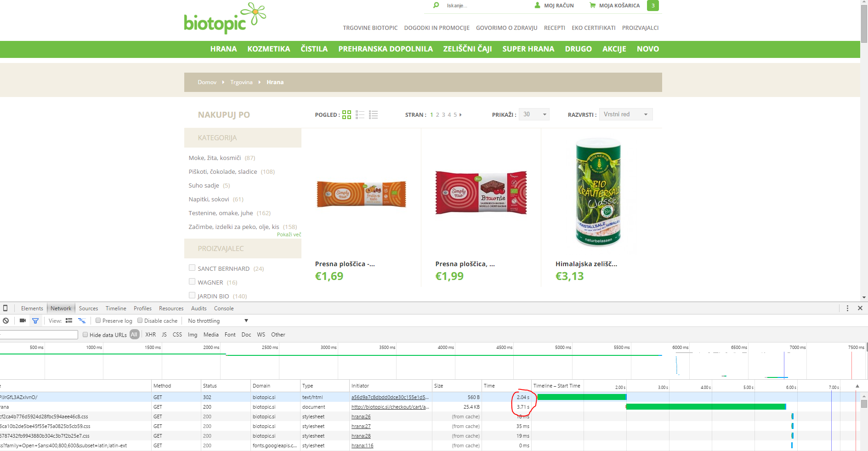Go to page 2 of results
Screen dimensions: 868x451
pyautogui.click(x=437, y=115)
